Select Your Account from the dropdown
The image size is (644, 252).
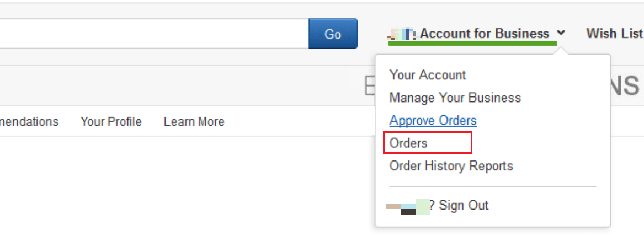click(428, 75)
